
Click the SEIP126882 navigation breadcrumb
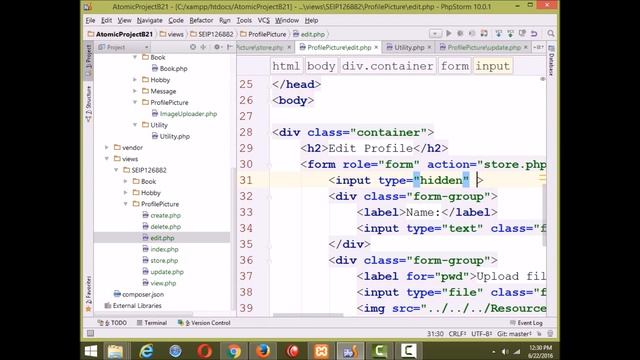(x=212, y=34)
